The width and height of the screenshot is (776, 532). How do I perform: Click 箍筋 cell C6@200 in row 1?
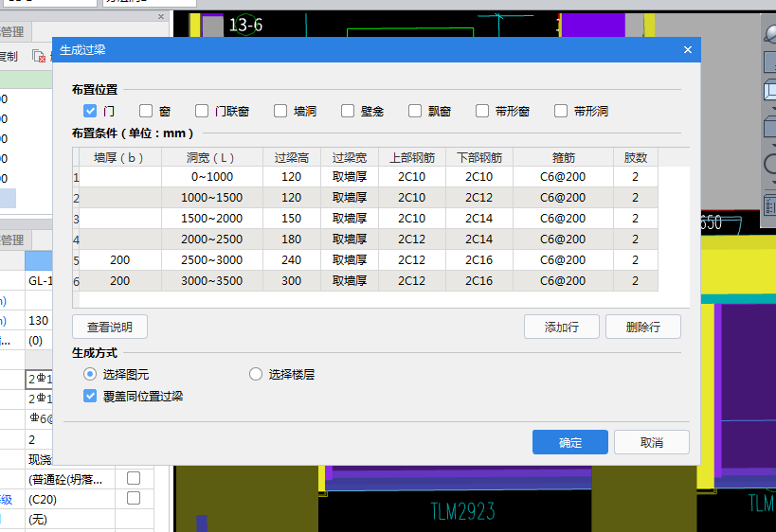tap(563, 177)
